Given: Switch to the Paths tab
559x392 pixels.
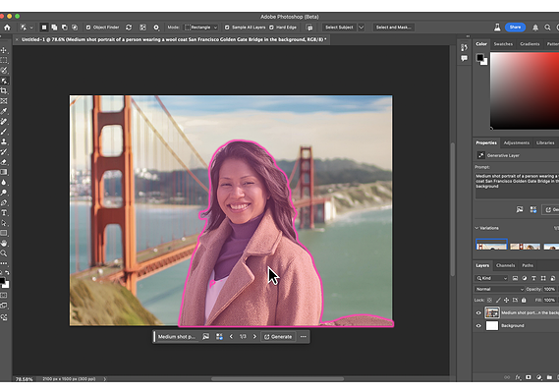Looking at the screenshot, I should tap(528, 265).
